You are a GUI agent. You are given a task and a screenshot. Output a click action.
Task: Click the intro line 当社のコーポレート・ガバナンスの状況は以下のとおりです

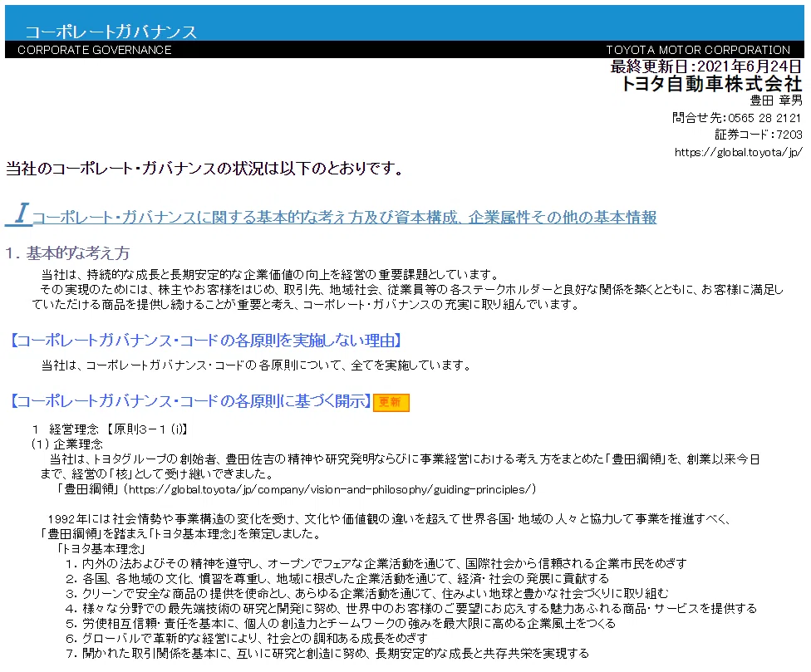(x=204, y=169)
